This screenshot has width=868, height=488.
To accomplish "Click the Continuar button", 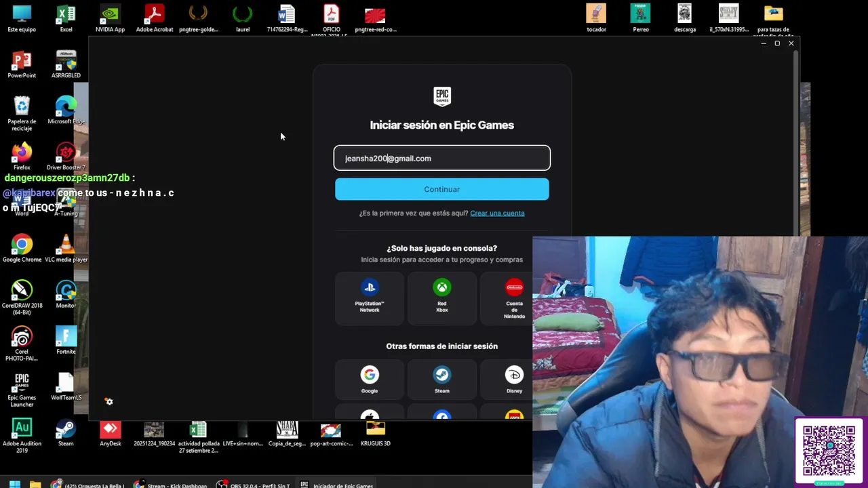I will pos(441,189).
